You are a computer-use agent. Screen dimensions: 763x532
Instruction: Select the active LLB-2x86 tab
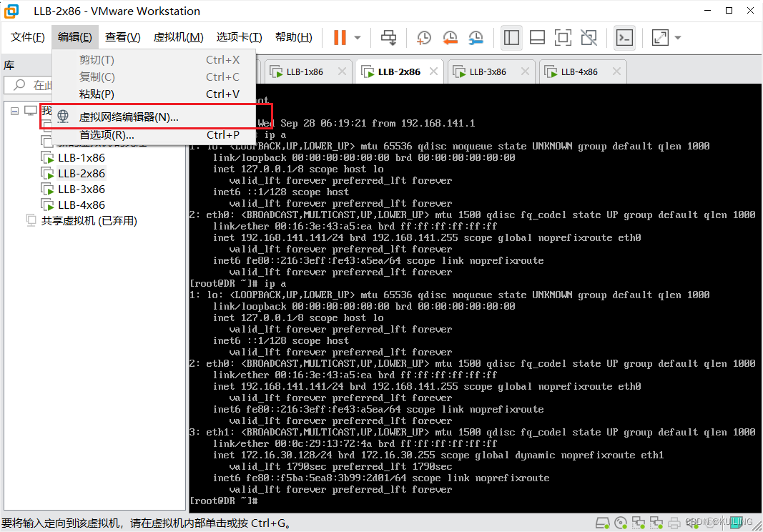[399, 72]
